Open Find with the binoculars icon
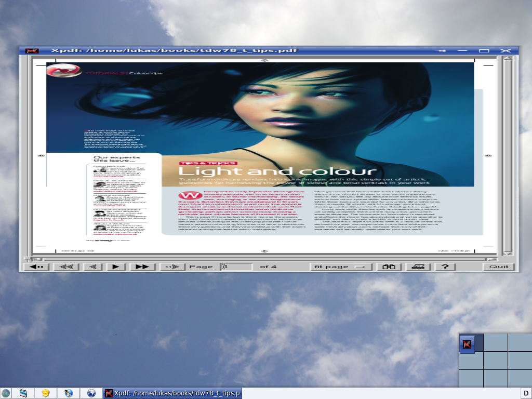Screen dimensions: 532x399 [x=389, y=267]
